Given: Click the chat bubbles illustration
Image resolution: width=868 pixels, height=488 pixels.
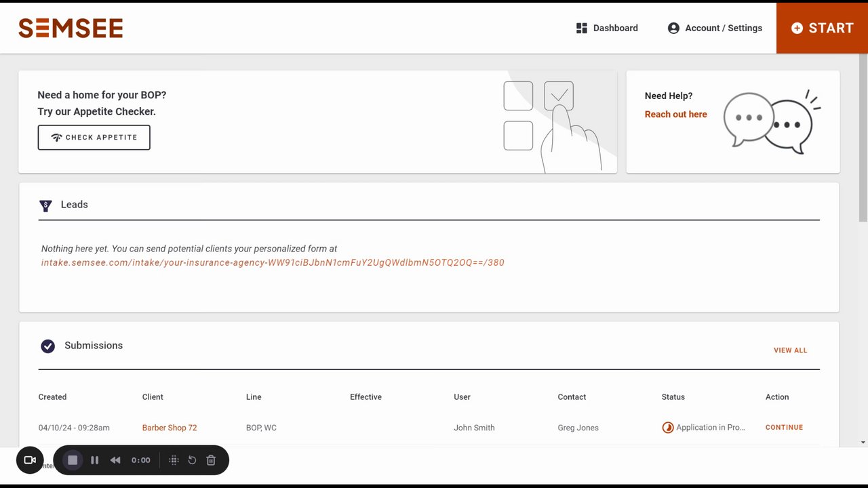Looking at the screenshot, I should click(772, 122).
